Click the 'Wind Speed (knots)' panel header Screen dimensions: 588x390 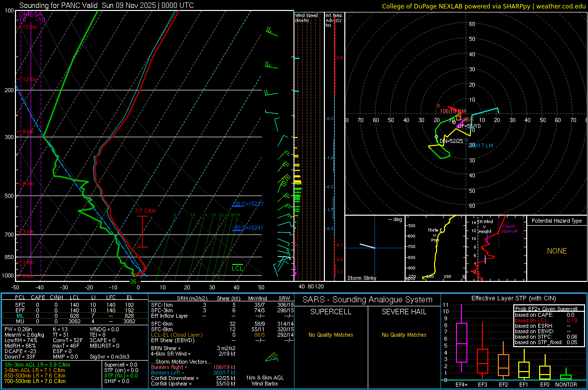pyautogui.click(x=306, y=17)
